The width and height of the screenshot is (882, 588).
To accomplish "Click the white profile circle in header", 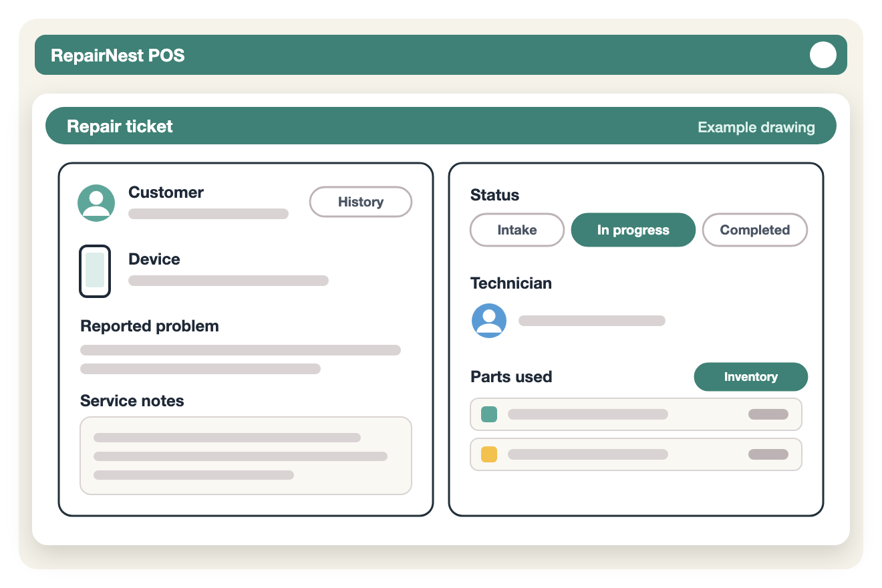I will click(823, 55).
